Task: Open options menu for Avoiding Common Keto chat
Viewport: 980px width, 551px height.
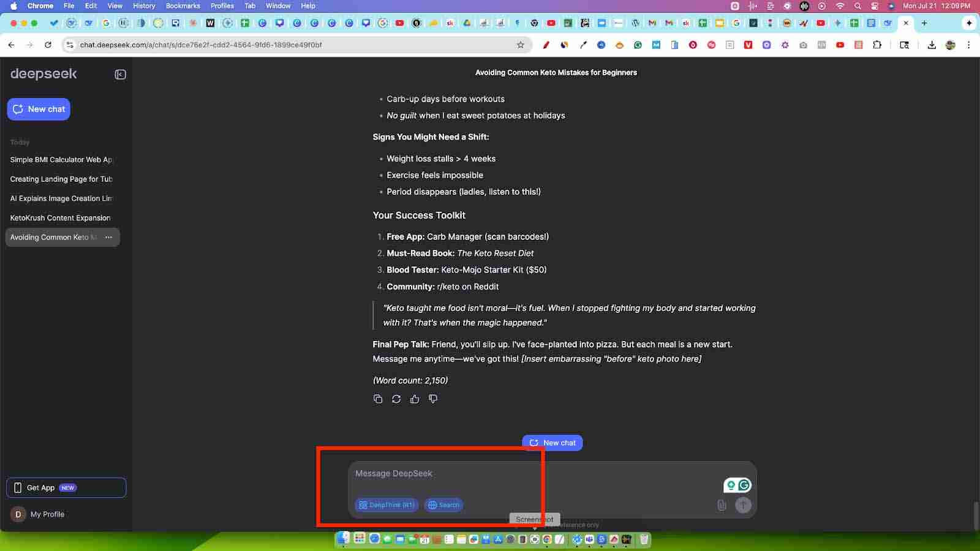Action: [108, 237]
